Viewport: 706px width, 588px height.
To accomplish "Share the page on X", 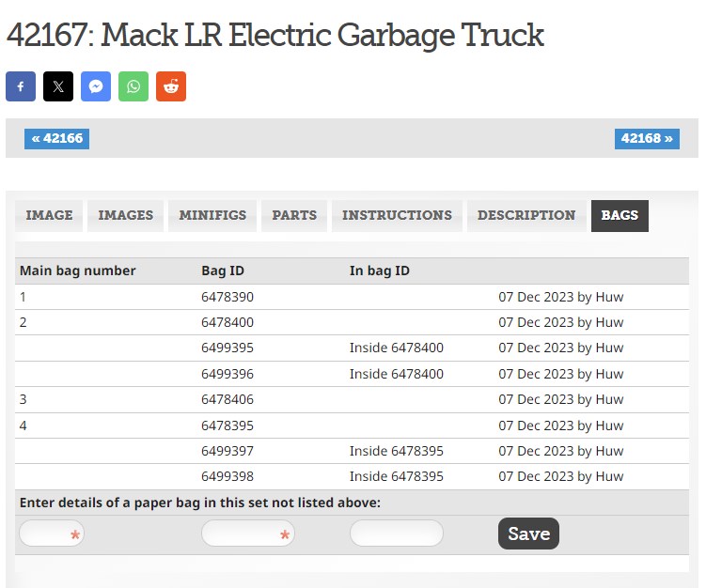I will pos(58,86).
